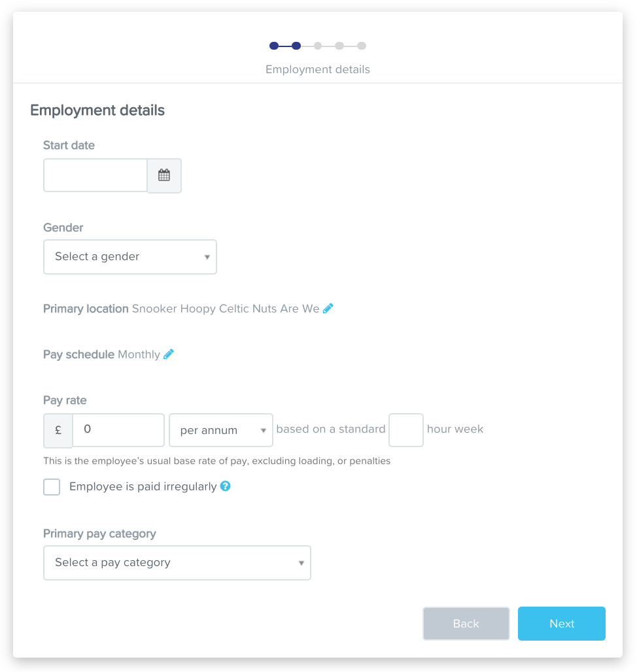
Task: Click into the pay rate amount field
Action: point(118,430)
